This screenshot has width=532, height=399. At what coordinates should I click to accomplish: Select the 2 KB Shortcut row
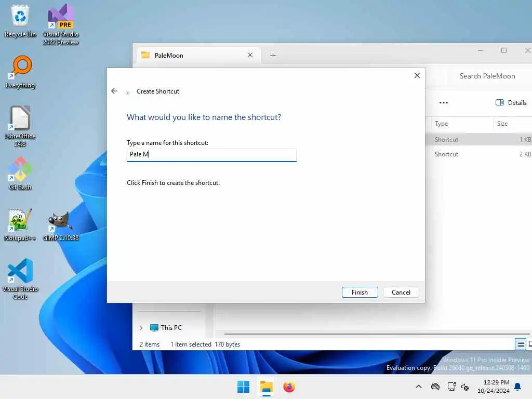[x=478, y=154]
